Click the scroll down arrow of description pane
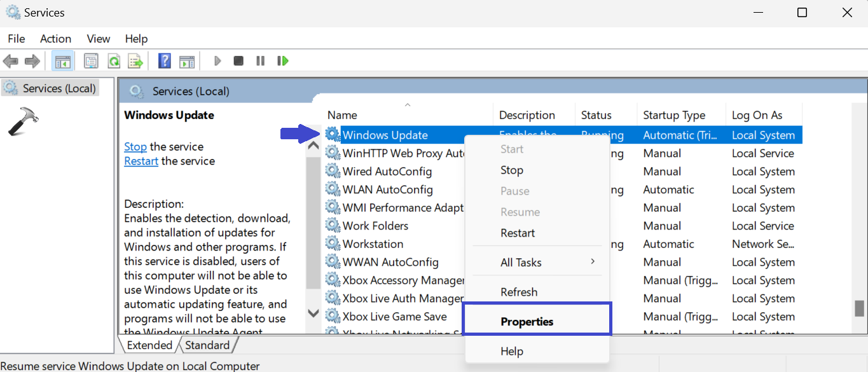 click(313, 313)
